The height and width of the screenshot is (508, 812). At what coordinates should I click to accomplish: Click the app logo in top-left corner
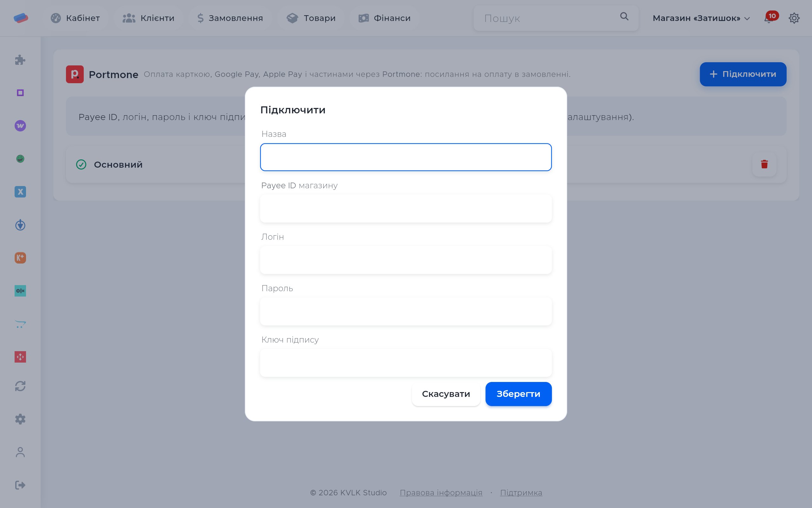coord(21,18)
